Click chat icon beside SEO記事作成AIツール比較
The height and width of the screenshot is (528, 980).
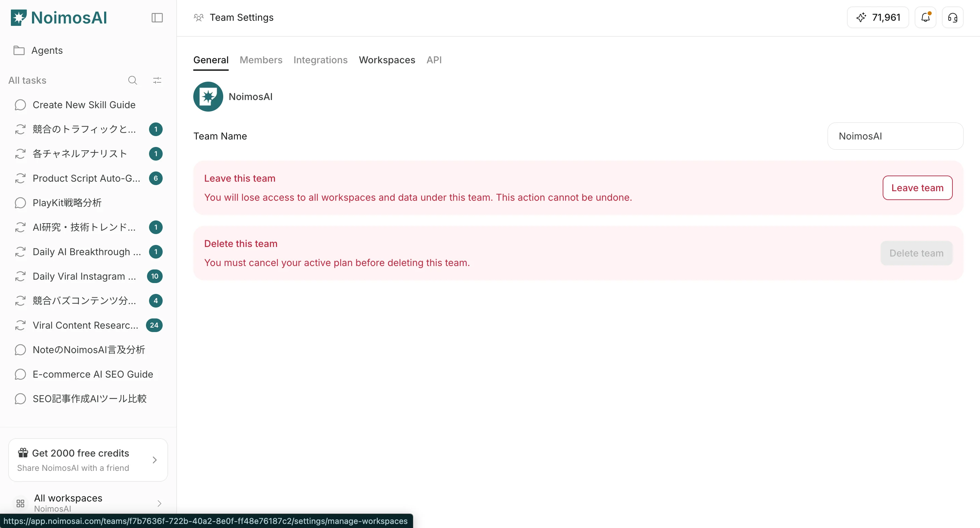point(20,399)
